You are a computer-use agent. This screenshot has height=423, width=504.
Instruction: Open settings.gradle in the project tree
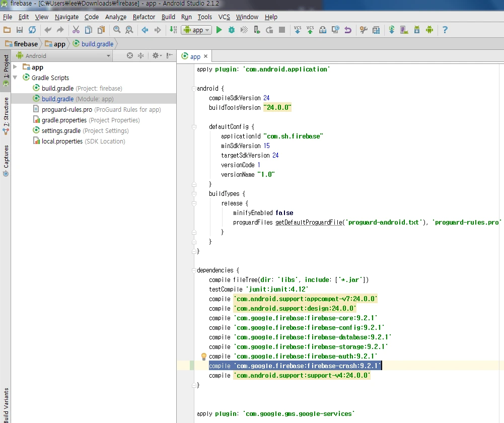click(x=60, y=131)
